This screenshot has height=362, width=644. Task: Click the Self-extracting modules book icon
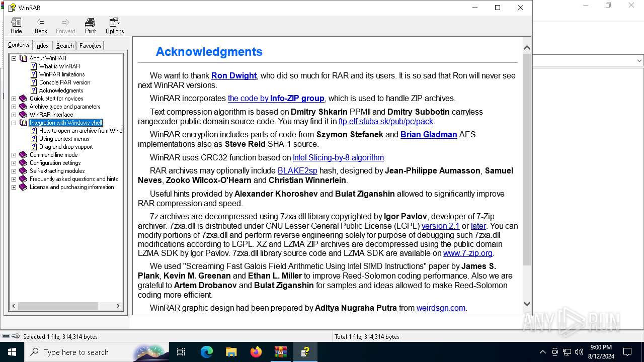click(x=23, y=171)
